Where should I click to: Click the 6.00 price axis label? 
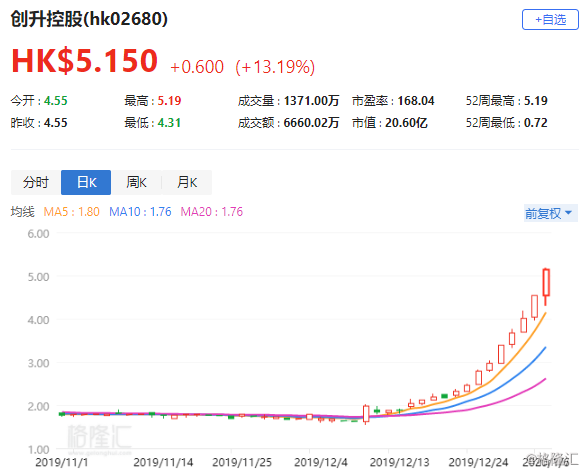38,234
